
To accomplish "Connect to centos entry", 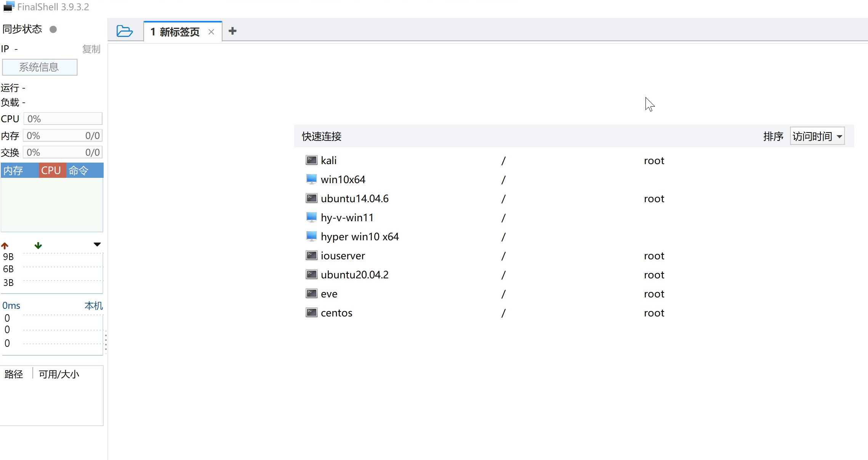I will click(336, 313).
